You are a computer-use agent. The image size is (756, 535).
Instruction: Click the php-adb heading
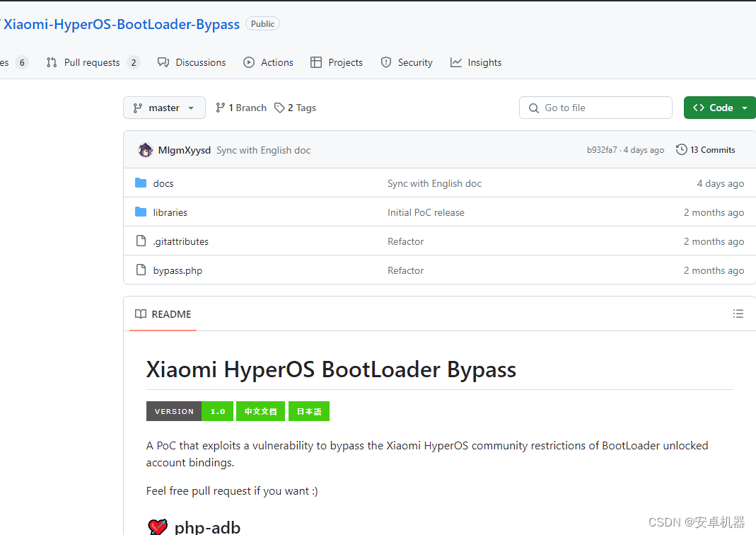pyautogui.click(x=207, y=527)
